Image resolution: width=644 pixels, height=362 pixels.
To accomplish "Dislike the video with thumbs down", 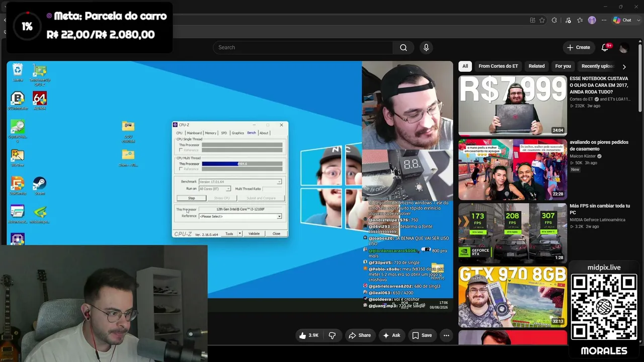I will point(332,335).
